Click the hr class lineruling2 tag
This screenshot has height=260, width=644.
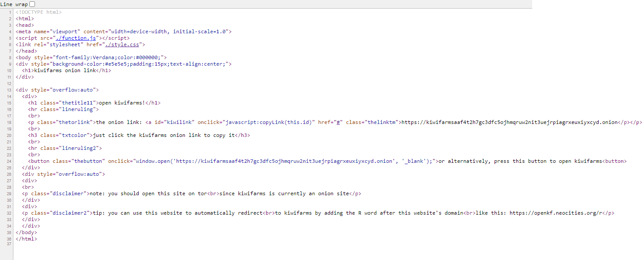point(65,148)
